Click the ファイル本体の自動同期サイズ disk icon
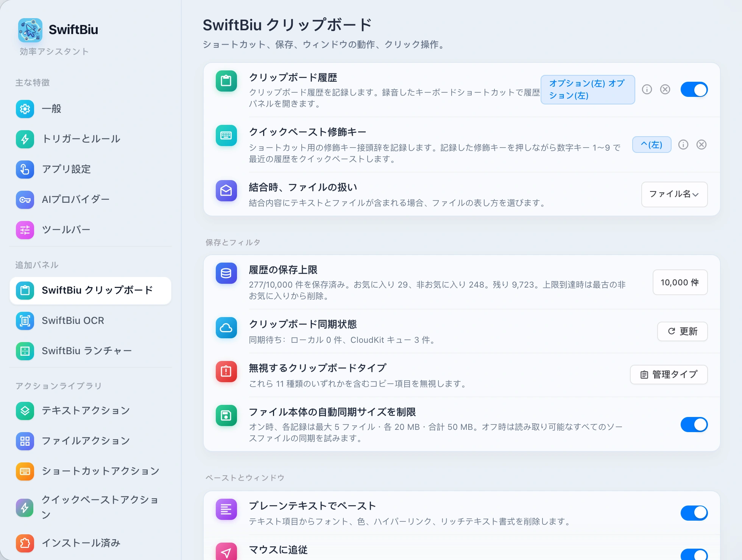742x560 pixels. click(226, 415)
